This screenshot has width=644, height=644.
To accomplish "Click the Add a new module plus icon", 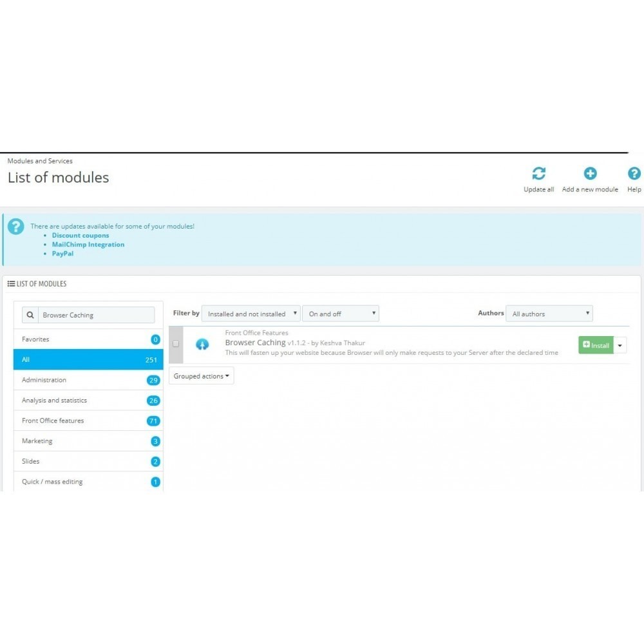I will click(590, 173).
